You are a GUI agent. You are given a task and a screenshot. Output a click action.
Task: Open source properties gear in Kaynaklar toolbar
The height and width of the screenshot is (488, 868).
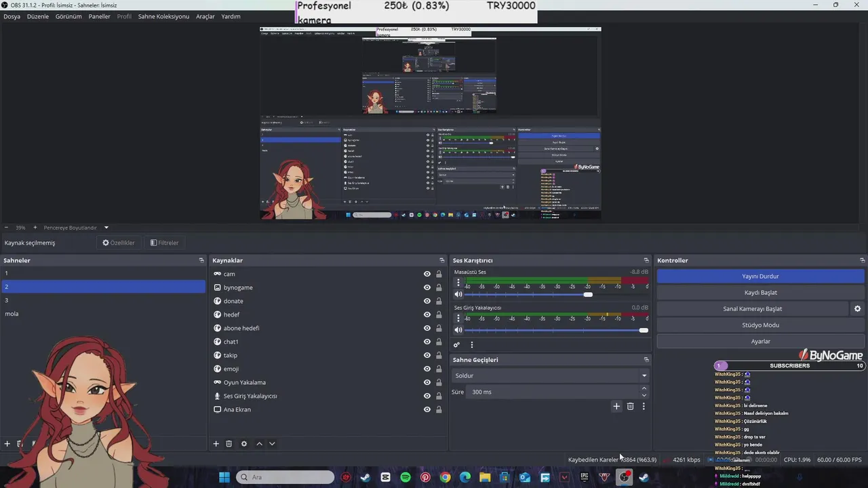244,444
